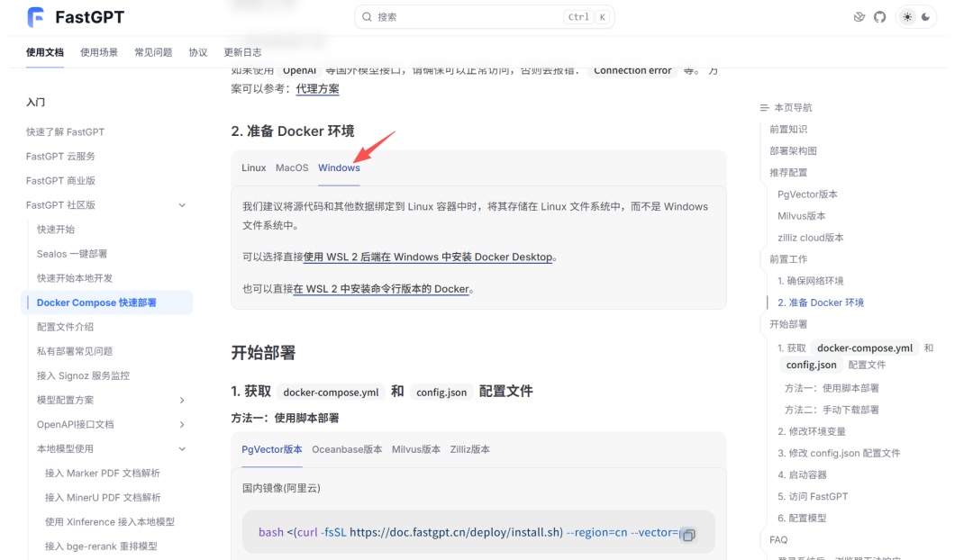Viewport: 973px width, 560px height.
Task: Select the PgVector版本 tab
Action: 272,449
